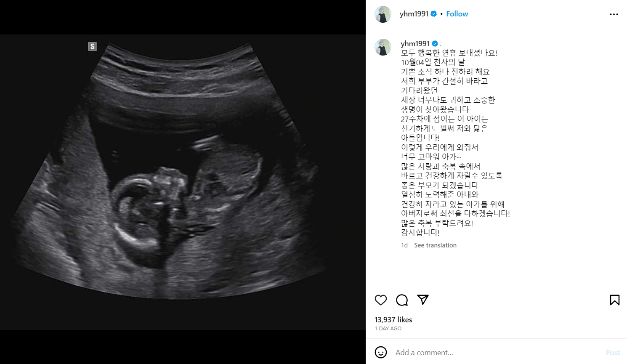The width and height of the screenshot is (627, 364).
Task: Open yhm1991 username in caption
Action: point(415,43)
